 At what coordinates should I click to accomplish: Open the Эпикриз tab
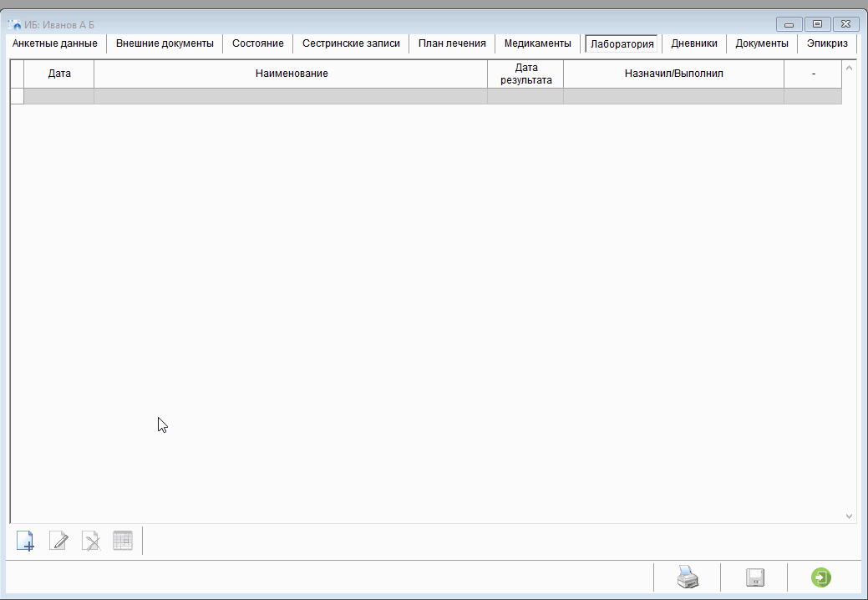click(x=827, y=43)
